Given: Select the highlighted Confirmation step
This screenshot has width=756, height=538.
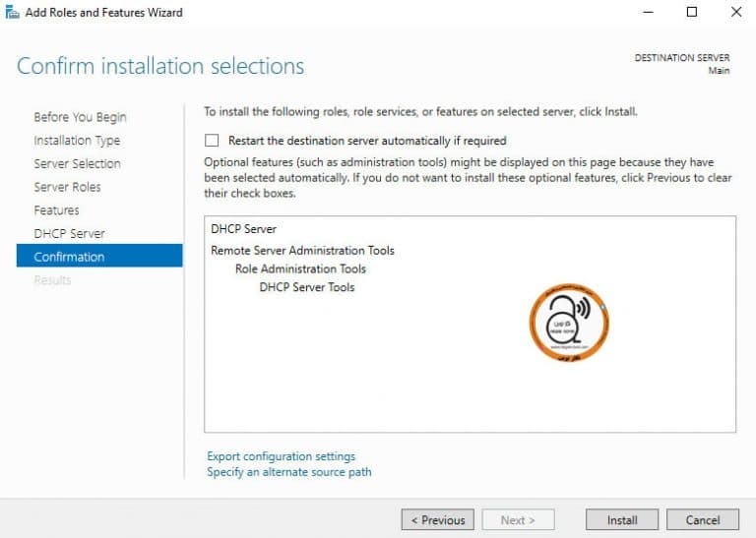Looking at the screenshot, I should 99,256.
